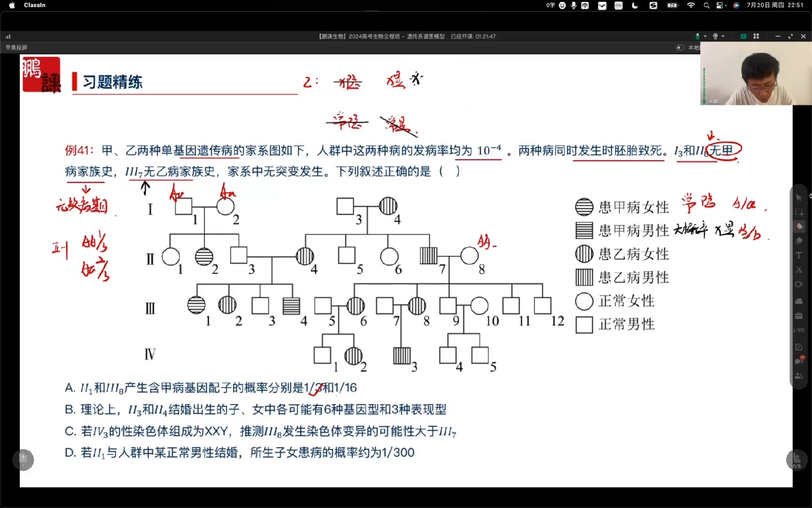Open chat messages with red badge
Screen dimensions: 812x508
pos(799,361)
